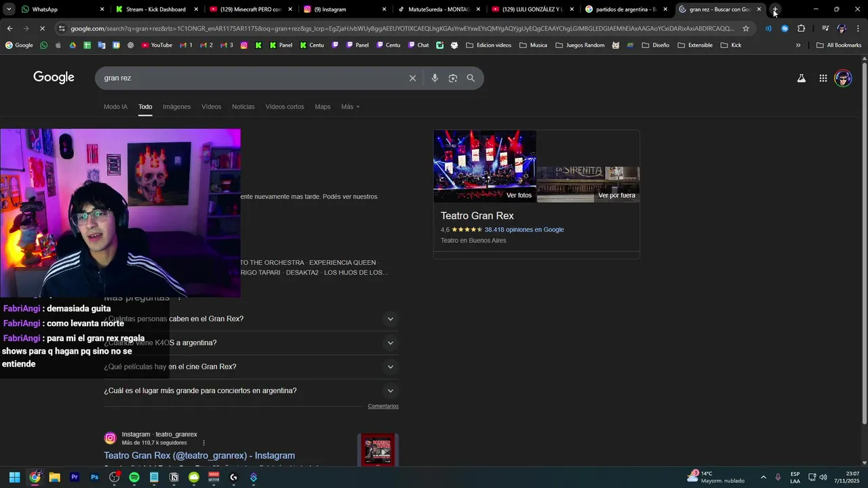The image size is (868, 488).
Task: Switch to the Stream - Kick Dashboard tab
Action: click(x=156, y=9)
